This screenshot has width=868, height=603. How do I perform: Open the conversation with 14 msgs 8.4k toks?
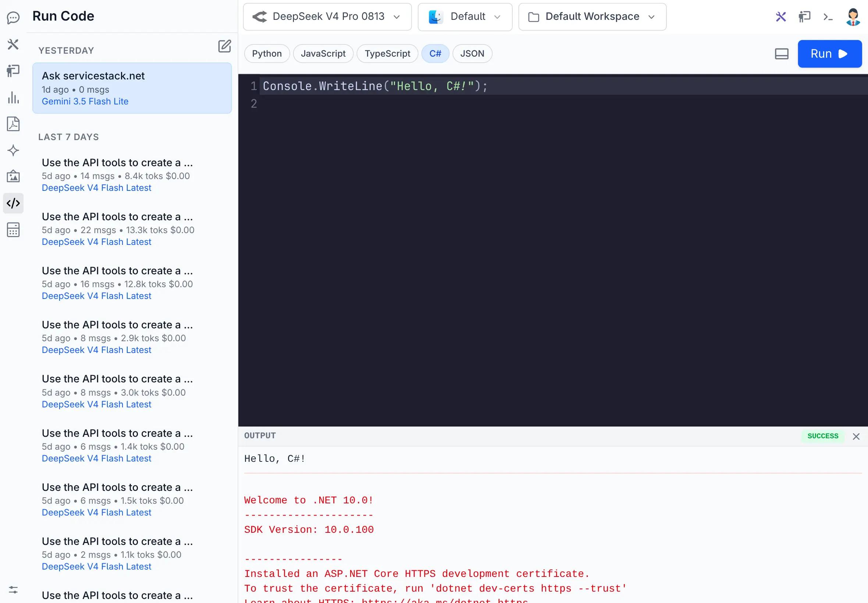pos(132,175)
